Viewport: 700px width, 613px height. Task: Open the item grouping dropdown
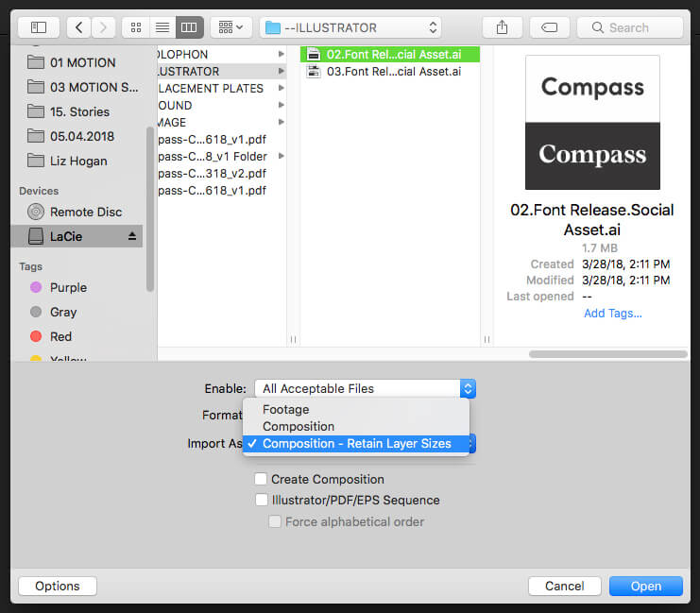pyautogui.click(x=230, y=27)
